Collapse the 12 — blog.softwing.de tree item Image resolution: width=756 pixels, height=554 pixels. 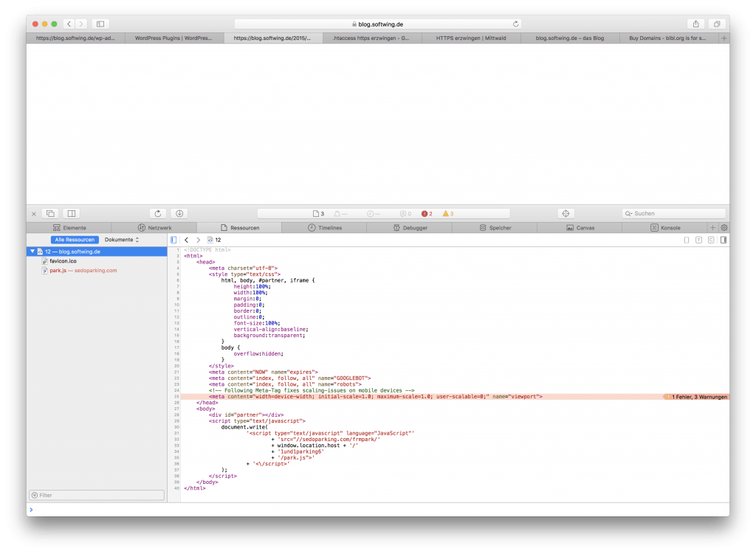[32, 252]
